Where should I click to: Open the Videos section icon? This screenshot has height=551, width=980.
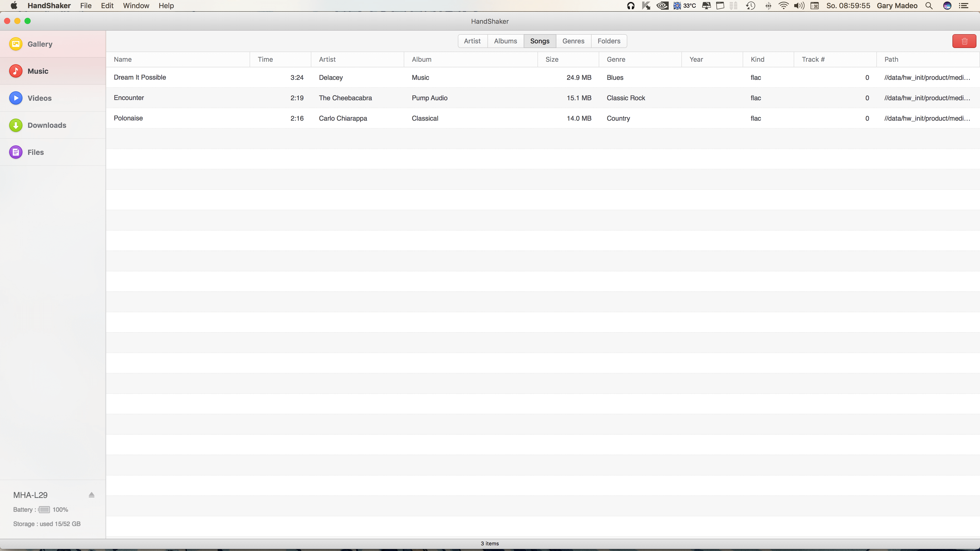16,98
